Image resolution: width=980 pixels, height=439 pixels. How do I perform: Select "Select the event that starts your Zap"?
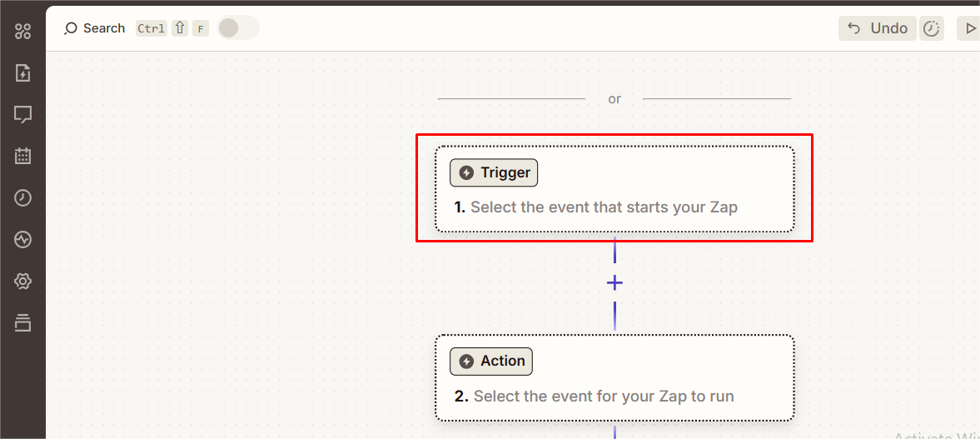(604, 207)
